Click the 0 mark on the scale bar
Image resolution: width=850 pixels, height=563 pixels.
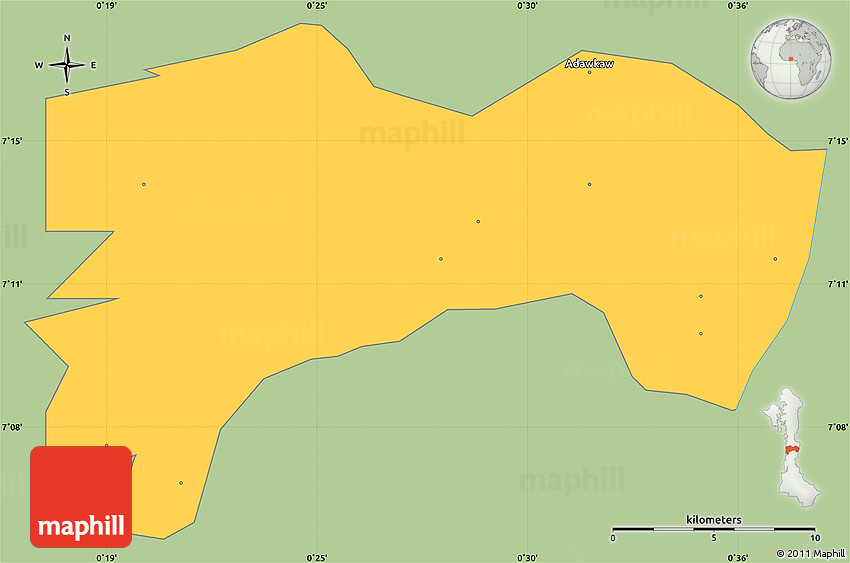[x=613, y=538]
